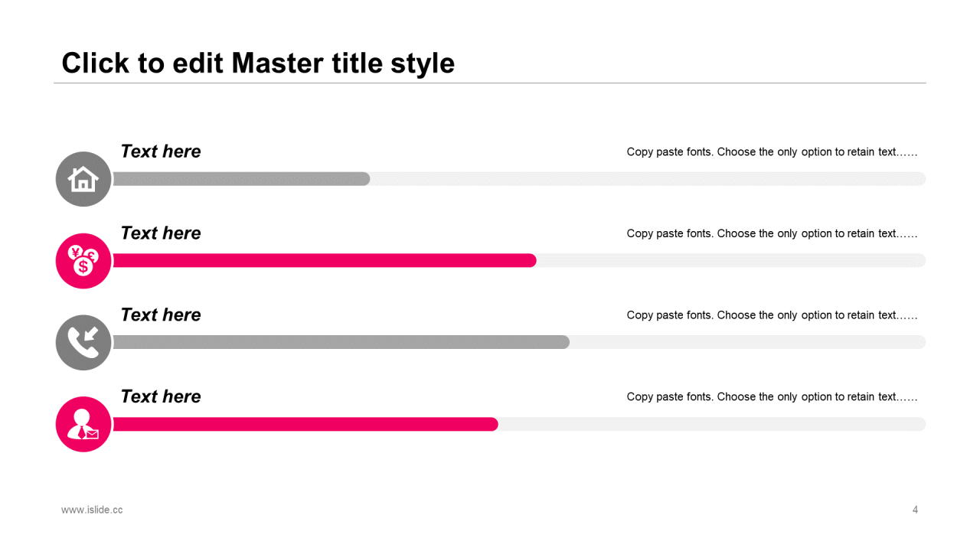This screenshot has height=551, width=980.
Task: Click the gray incoming phone call icon
Action: pos(83,343)
